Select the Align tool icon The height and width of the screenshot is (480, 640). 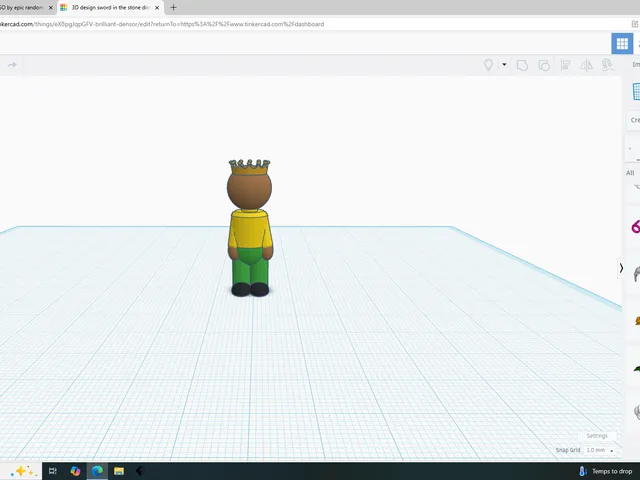tap(565, 65)
